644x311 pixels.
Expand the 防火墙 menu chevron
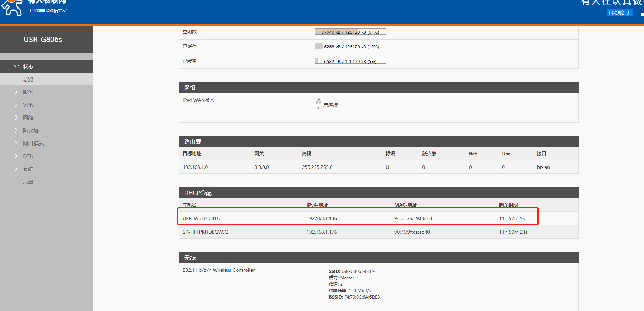coord(16,130)
